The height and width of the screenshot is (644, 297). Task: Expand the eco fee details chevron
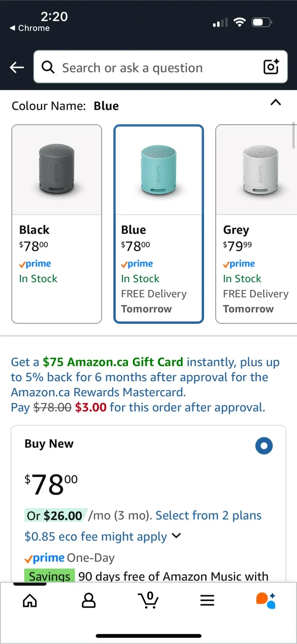177,536
